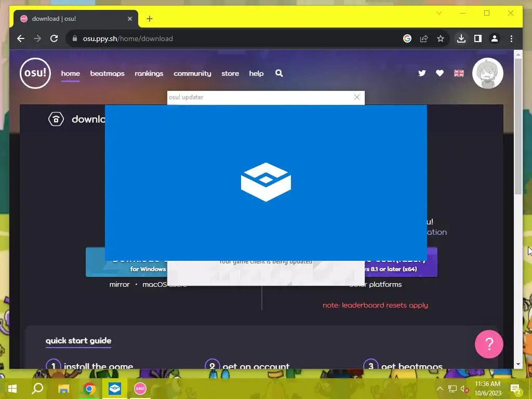Viewport: 532px width, 399px height.
Task: Open File Explorer from taskbar
Action: coord(63,389)
